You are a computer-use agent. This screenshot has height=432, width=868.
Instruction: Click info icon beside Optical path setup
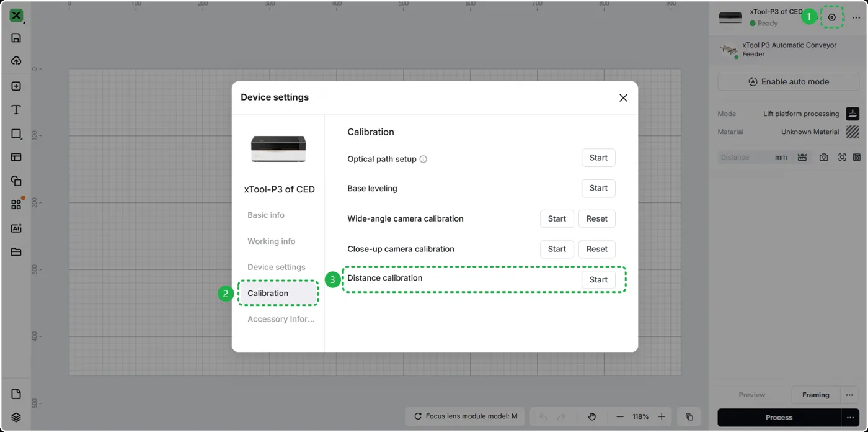[x=423, y=159]
